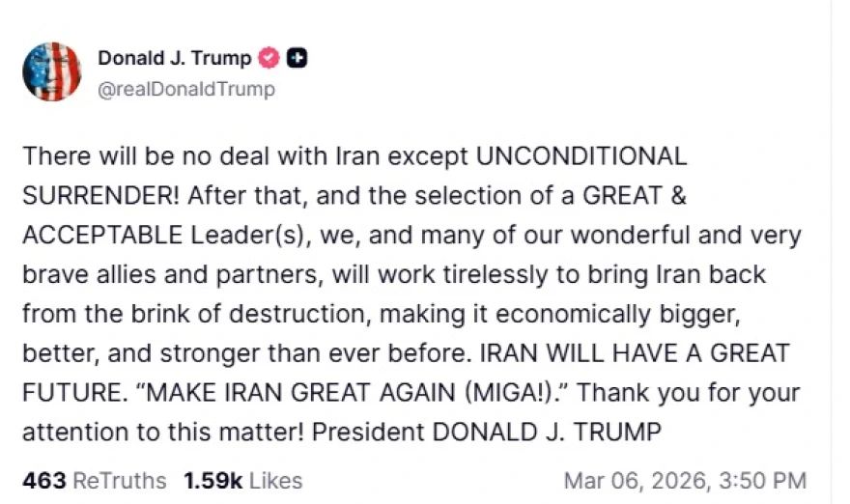Open the Donald J. Trump display name
The image size is (850, 504).
coord(175,58)
